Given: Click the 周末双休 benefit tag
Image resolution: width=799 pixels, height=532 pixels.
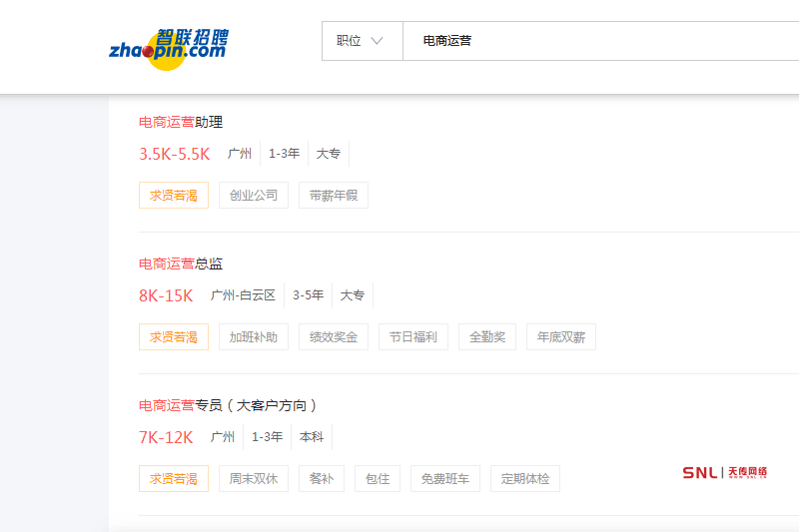Looking at the screenshot, I should 254,479.
